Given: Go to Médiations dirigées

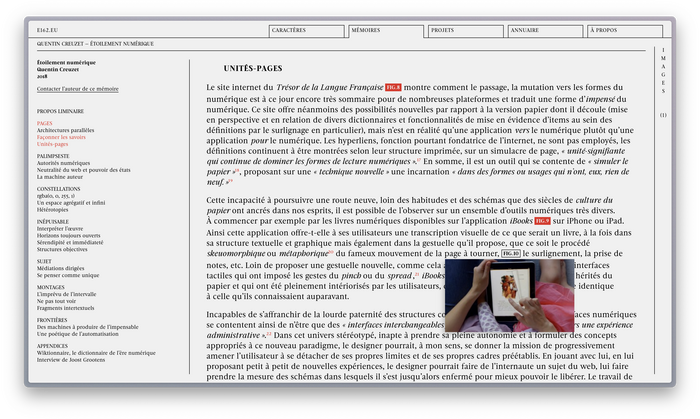Looking at the screenshot, I should (60, 268).
